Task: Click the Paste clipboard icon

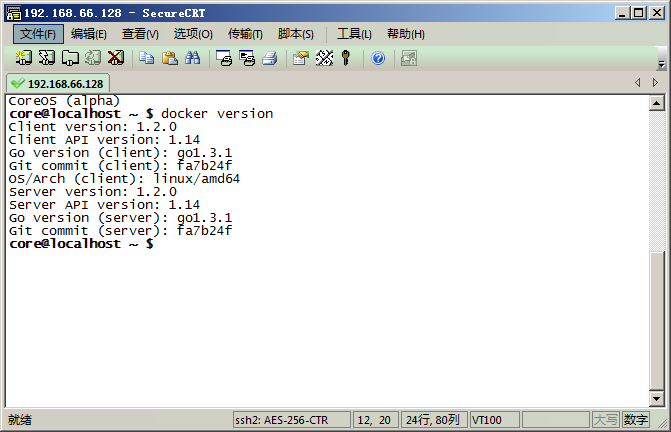Action: click(170, 58)
